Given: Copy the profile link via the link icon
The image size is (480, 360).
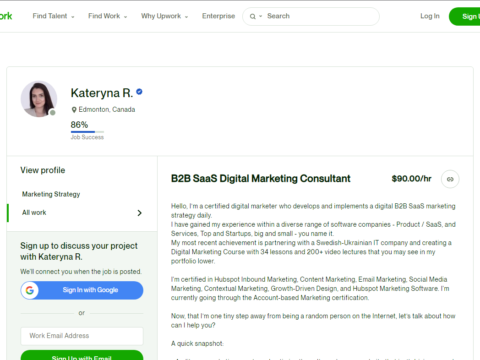Looking at the screenshot, I should click(450, 179).
